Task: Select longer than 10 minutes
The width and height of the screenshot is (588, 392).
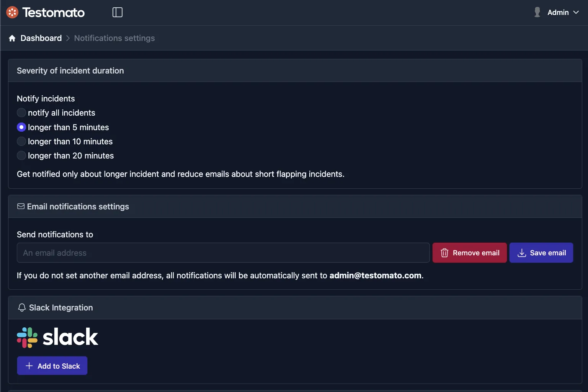Action: 21,141
